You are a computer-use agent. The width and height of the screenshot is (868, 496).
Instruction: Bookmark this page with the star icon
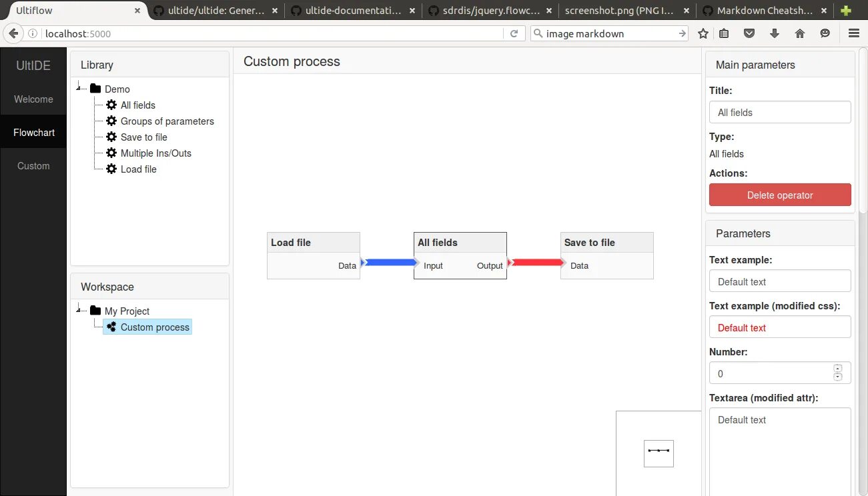click(703, 33)
